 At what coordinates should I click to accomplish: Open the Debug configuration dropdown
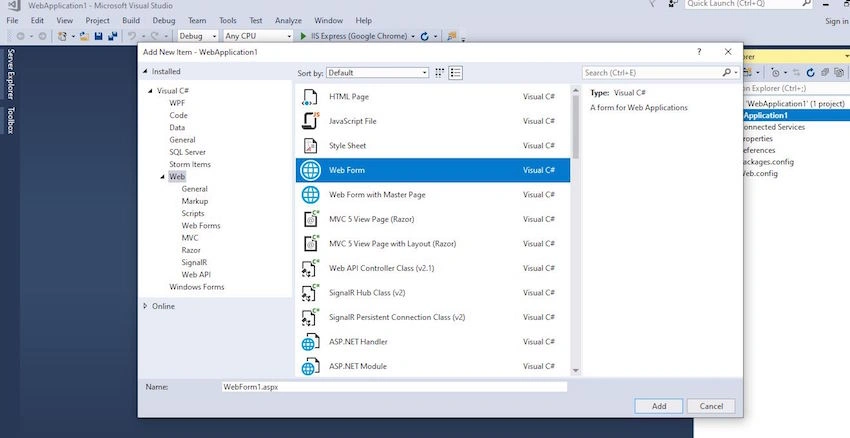click(x=198, y=36)
